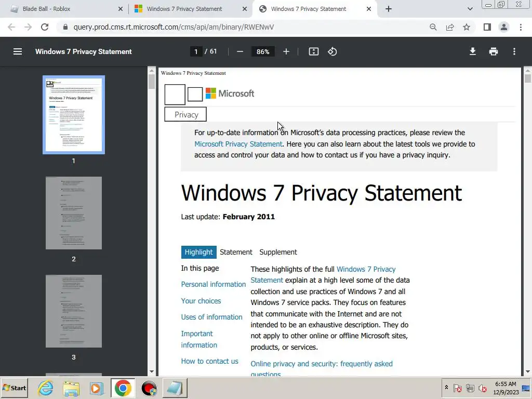Viewport: 532px width, 399px height.
Task: Click document scrollbar down arrow
Action: click(528, 372)
